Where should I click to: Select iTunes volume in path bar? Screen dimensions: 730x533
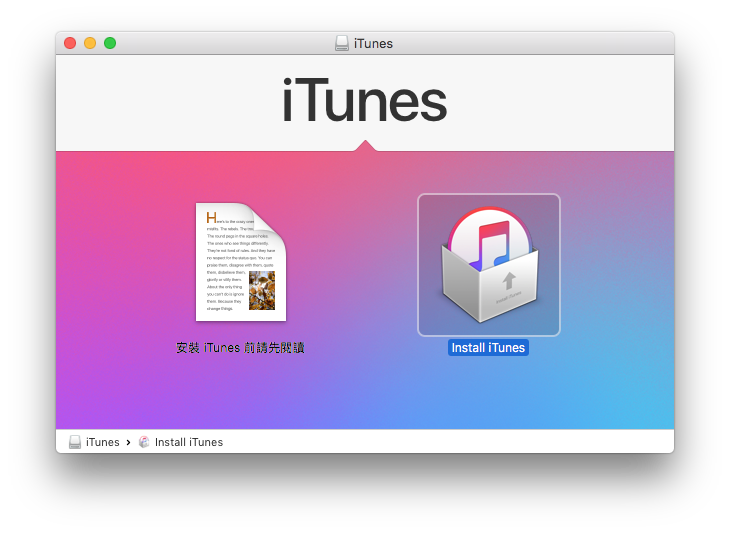[x=94, y=442]
